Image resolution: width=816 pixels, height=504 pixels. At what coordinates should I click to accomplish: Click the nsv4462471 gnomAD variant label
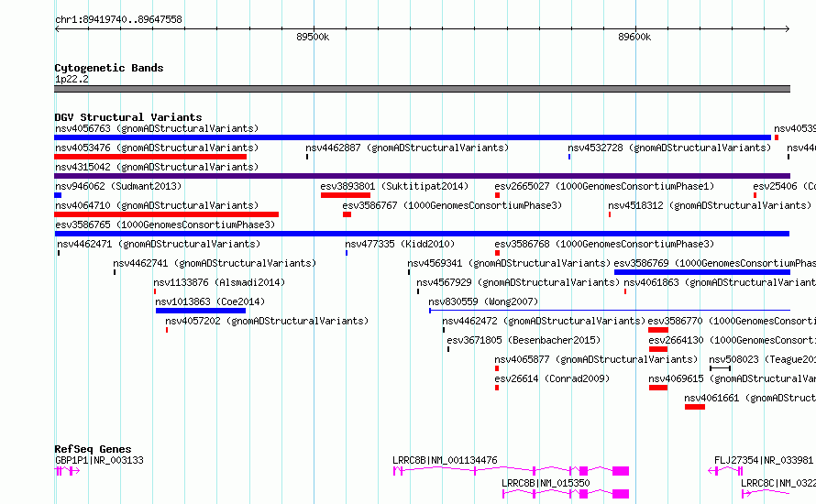pos(159,244)
